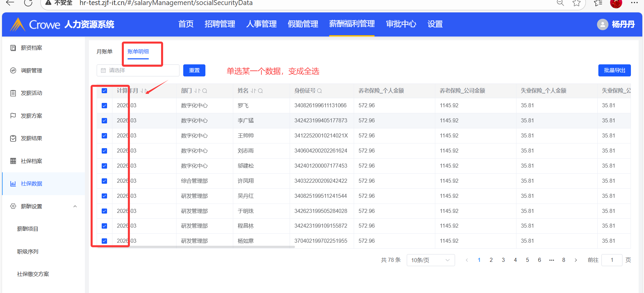The image size is (644, 293).
Task: Click the user avatar icon beside 杨丹丹
Action: [602, 24]
